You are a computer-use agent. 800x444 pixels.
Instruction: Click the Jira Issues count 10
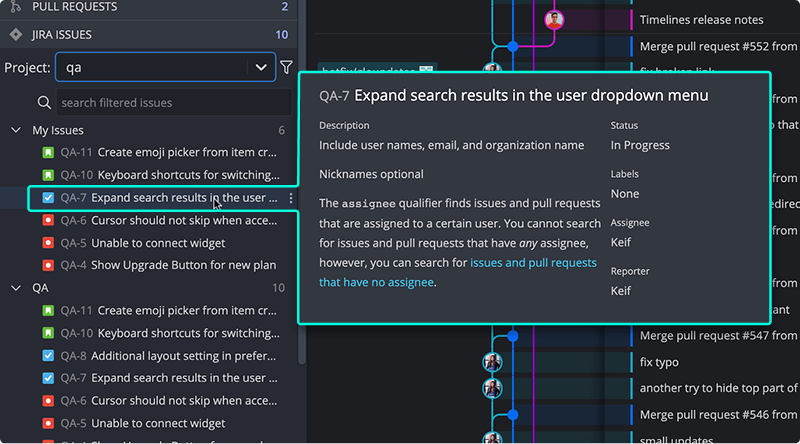pos(282,35)
